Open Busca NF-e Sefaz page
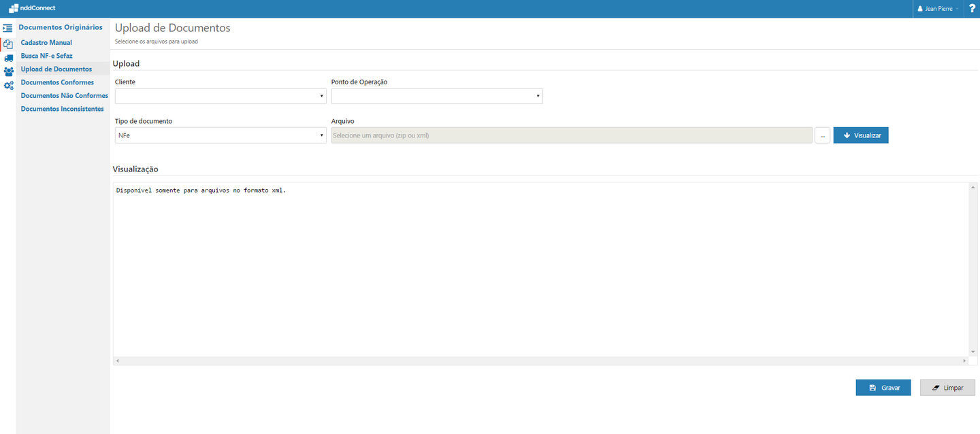980x434 pixels. pyautogui.click(x=46, y=56)
